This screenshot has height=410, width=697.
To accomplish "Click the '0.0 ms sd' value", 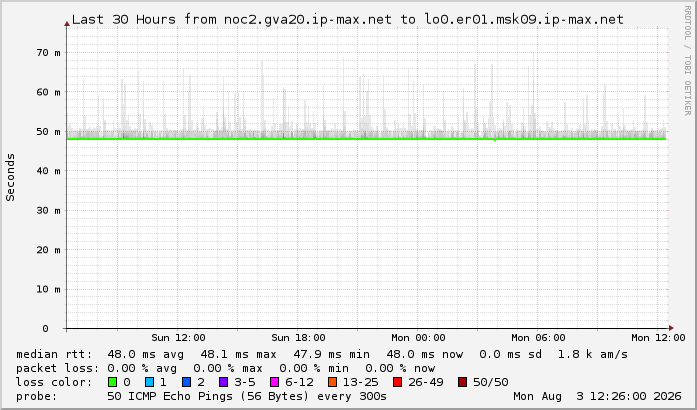I will [510, 354].
